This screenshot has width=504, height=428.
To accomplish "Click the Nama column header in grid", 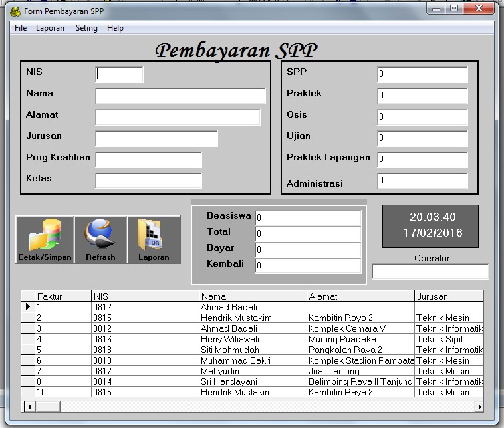I will (x=253, y=296).
